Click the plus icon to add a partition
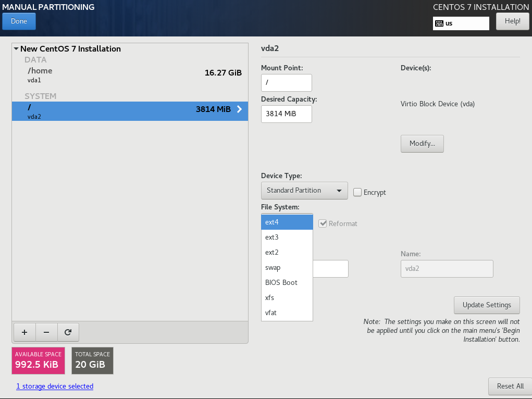Viewport: 532px width, 399px height. [x=24, y=332]
